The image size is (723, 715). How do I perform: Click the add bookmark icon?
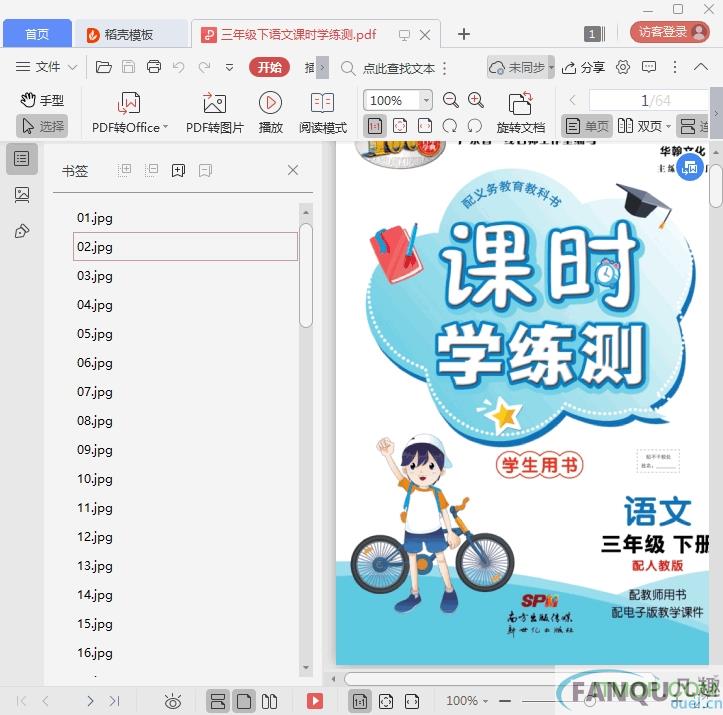[x=178, y=170]
